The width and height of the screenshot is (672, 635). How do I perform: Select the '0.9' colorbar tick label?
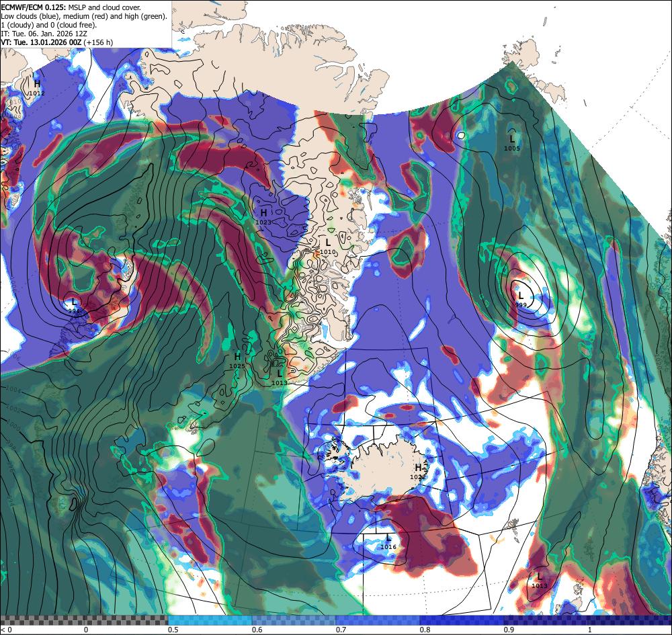point(509,630)
